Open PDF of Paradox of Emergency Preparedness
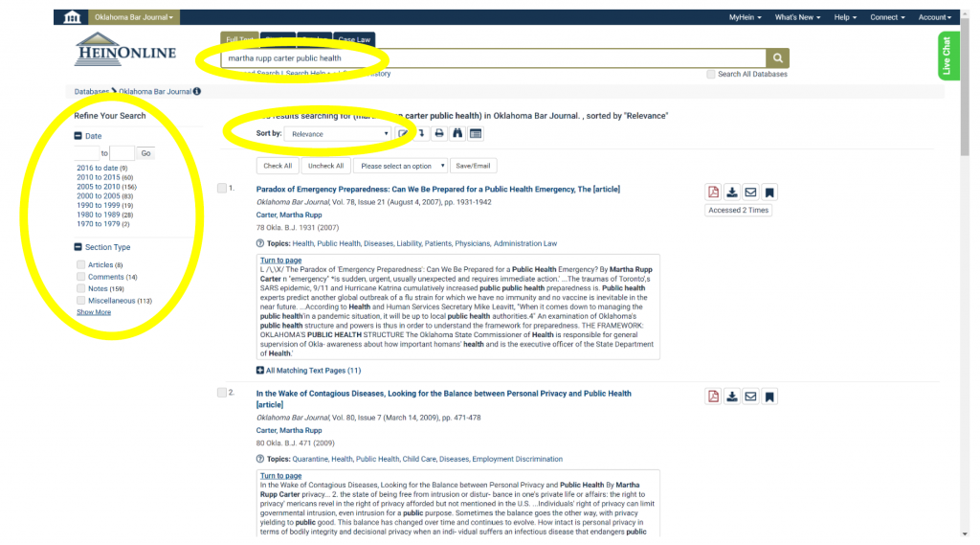The image size is (980, 545). (713, 193)
